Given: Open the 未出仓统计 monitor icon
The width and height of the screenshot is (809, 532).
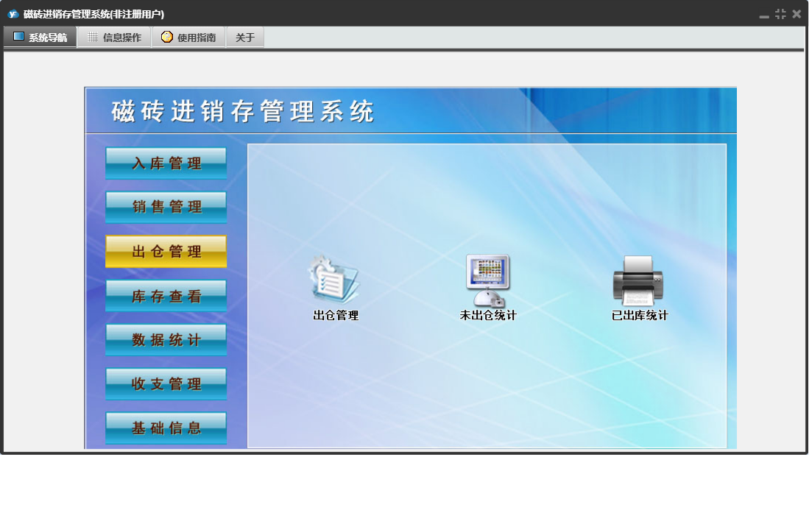Looking at the screenshot, I should tap(487, 280).
